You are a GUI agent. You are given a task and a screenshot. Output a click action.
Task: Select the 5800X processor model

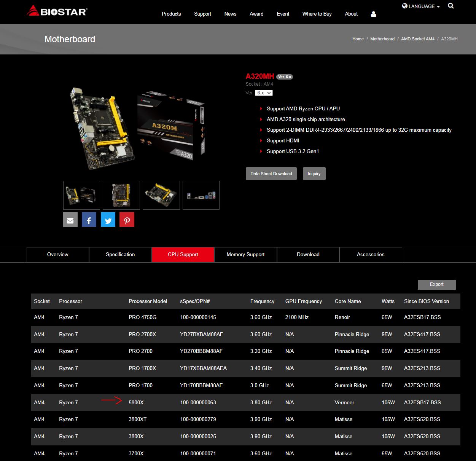[136, 402]
